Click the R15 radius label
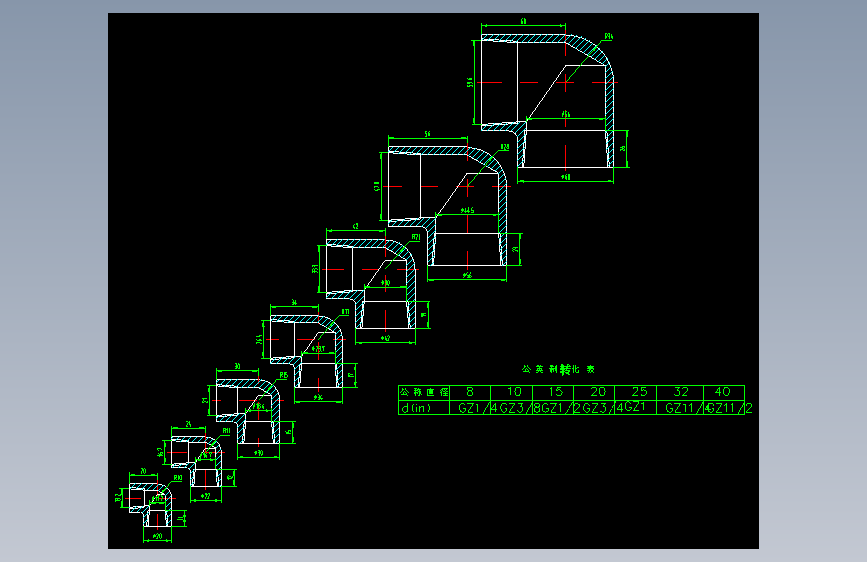This screenshot has width=867, height=562. tap(284, 375)
